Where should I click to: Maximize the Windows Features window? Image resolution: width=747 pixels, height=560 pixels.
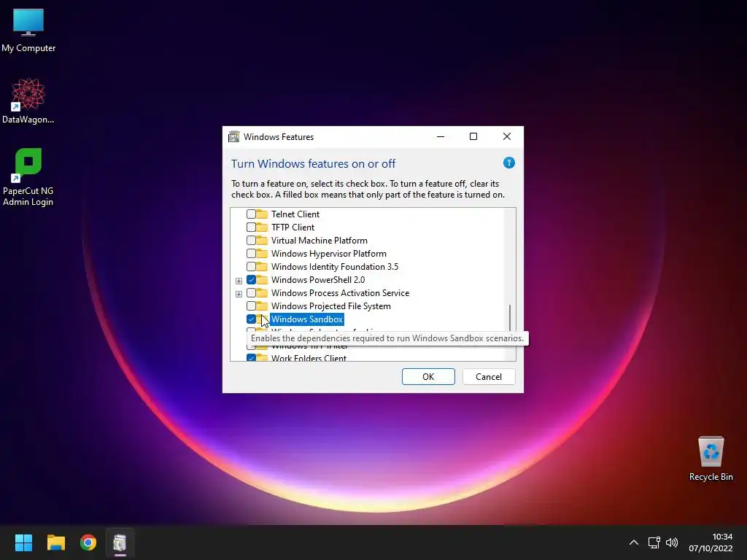click(x=473, y=136)
